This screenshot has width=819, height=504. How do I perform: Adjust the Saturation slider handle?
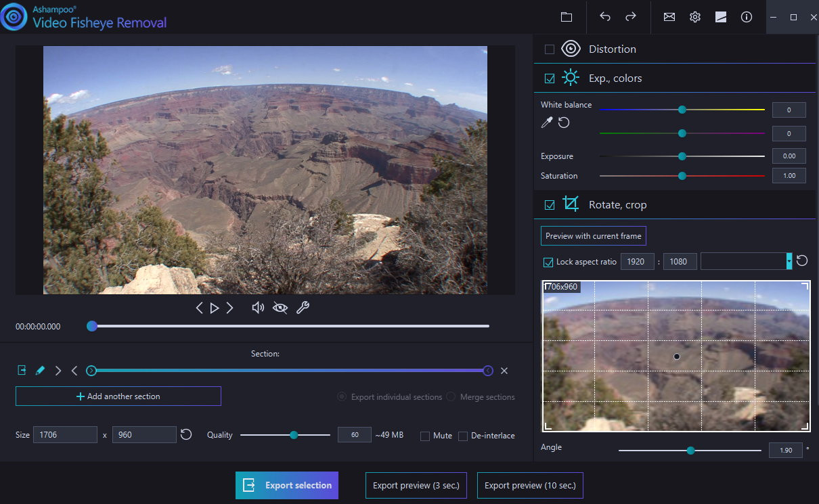(x=682, y=176)
